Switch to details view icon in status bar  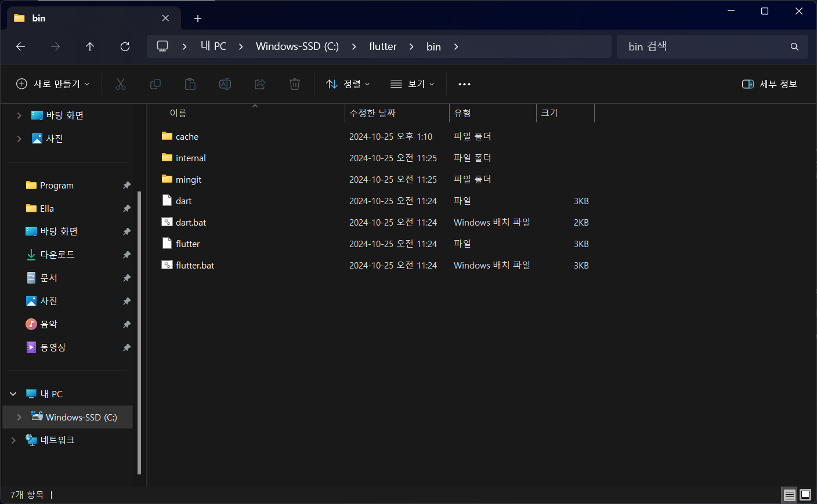789,495
